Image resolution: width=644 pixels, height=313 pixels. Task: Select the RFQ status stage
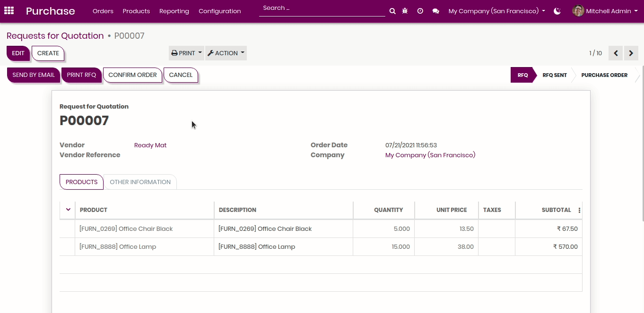[522, 75]
